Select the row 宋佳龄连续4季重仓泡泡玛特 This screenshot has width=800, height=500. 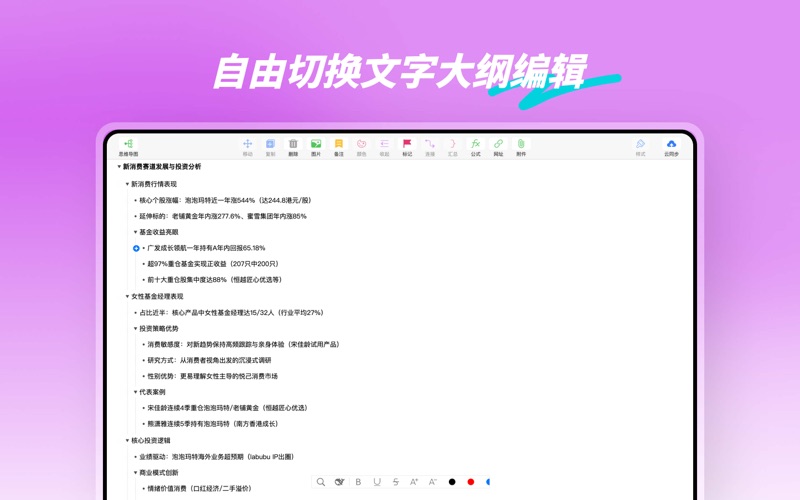click(228, 408)
